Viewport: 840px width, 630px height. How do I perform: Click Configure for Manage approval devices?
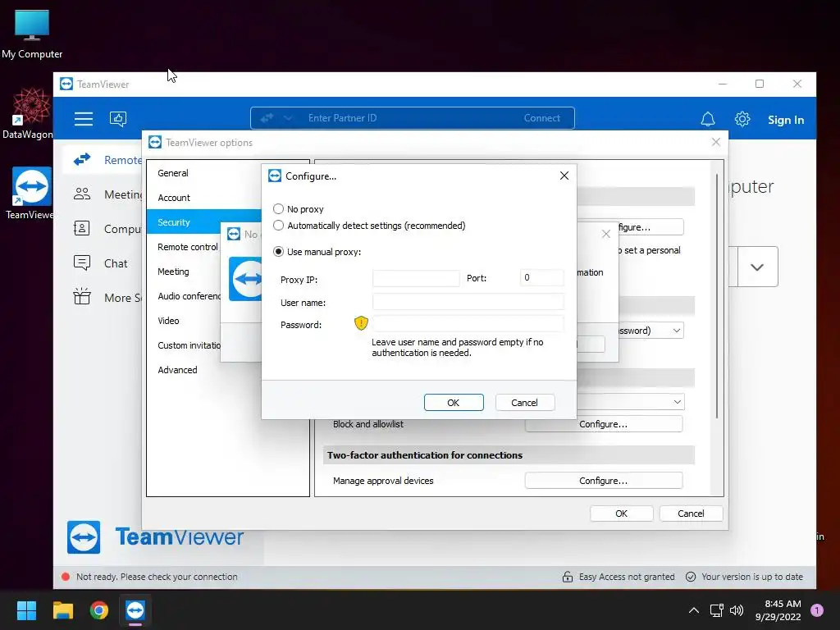604,481
